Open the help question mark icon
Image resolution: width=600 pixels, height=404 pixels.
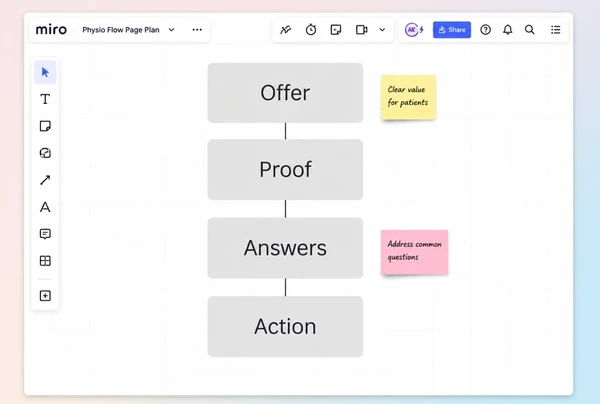486,29
